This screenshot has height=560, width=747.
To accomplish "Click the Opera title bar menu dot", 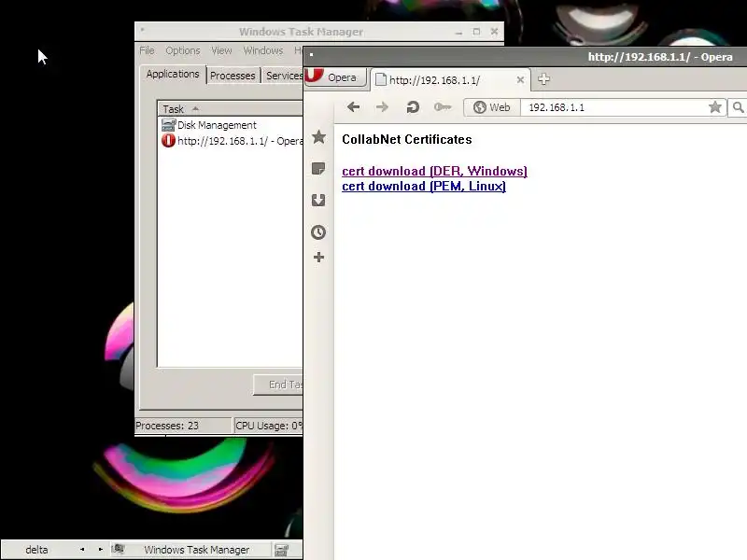I will [312, 55].
